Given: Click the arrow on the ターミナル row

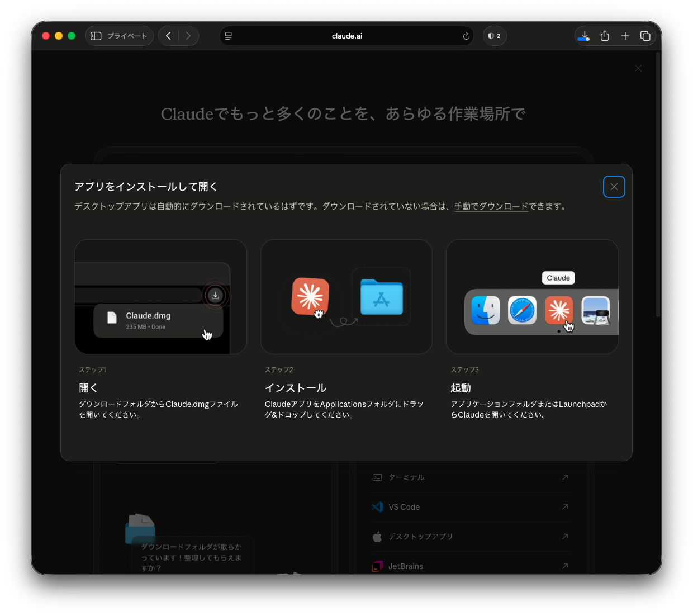Looking at the screenshot, I should click(x=565, y=477).
